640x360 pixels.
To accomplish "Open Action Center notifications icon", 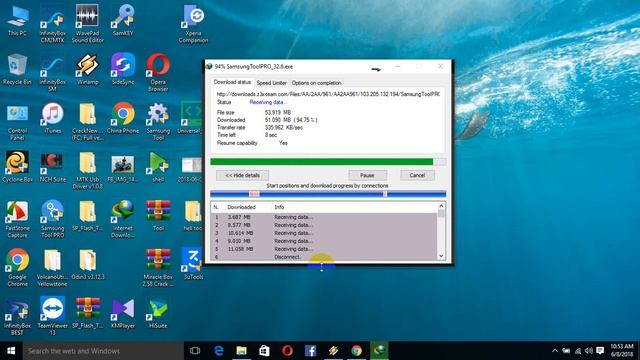I will pos(600,351).
